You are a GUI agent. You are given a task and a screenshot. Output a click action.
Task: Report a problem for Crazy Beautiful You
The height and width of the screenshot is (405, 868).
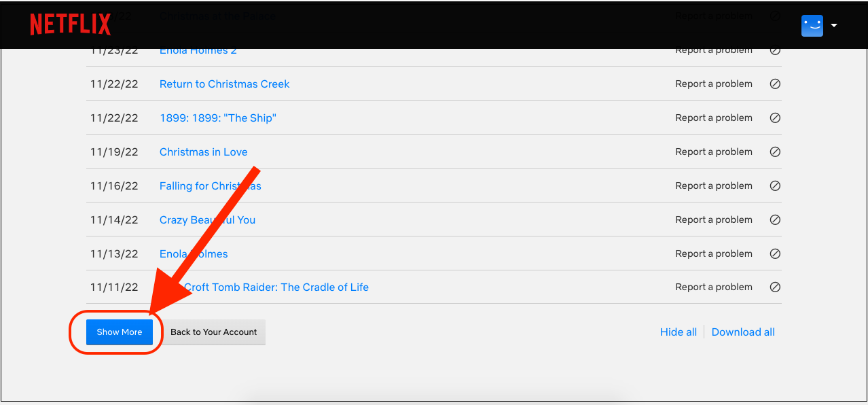(x=714, y=220)
